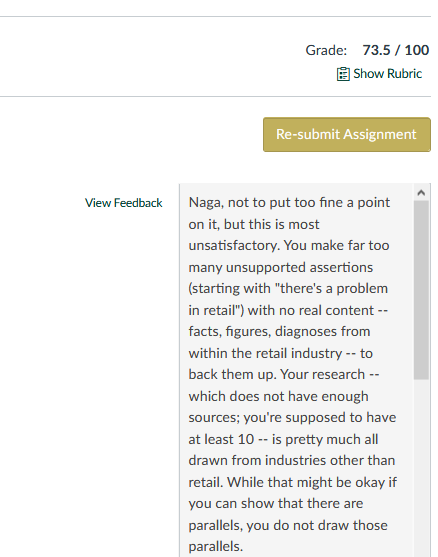Click the feedback scrollbar up arrow
438x557 pixels.
click(x=421, y=193)
